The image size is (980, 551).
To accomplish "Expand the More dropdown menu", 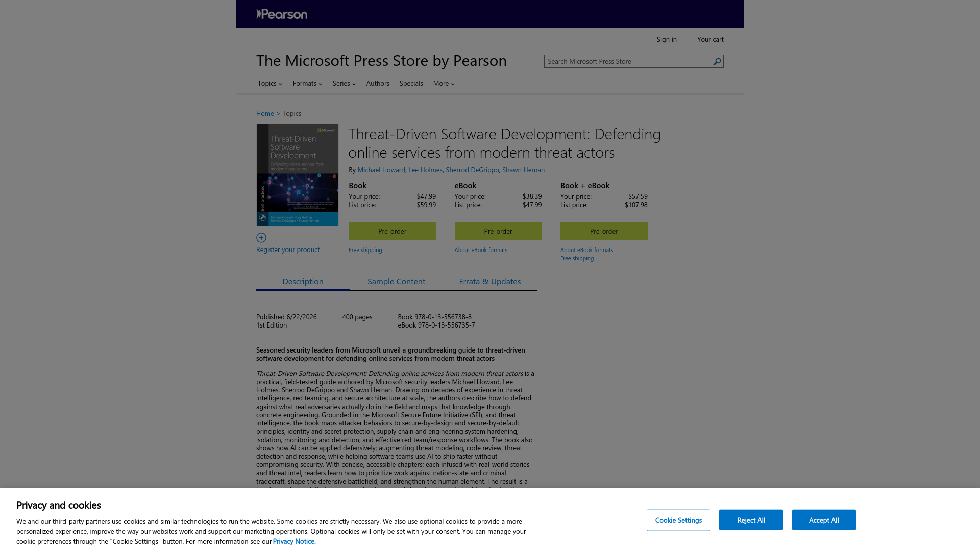I will coord(444,83).
